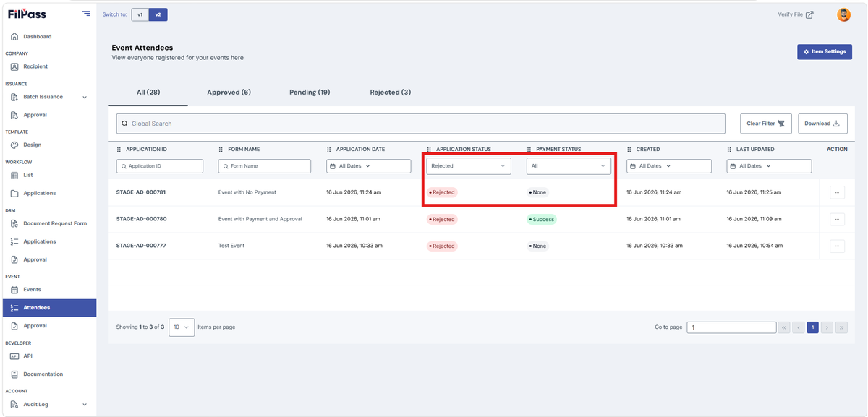Click Event with No Payment form name
This screenshot has height=417, width=868.
point(247,192)
